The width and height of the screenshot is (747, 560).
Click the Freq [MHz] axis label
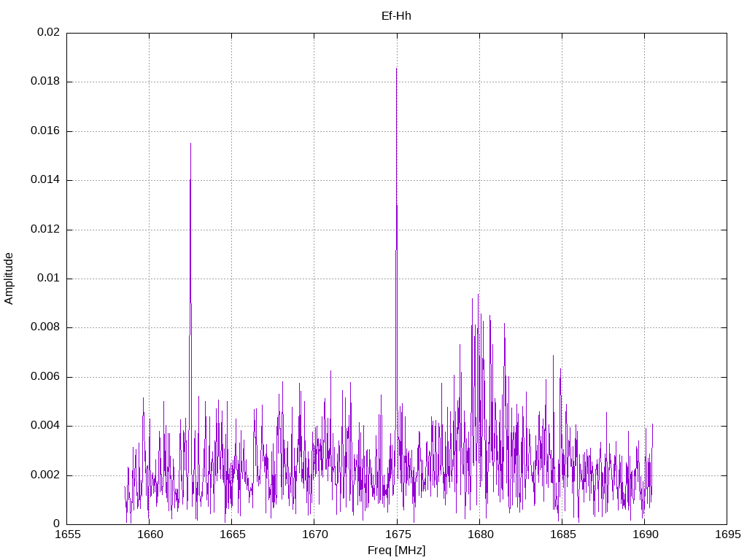(396, 550)
